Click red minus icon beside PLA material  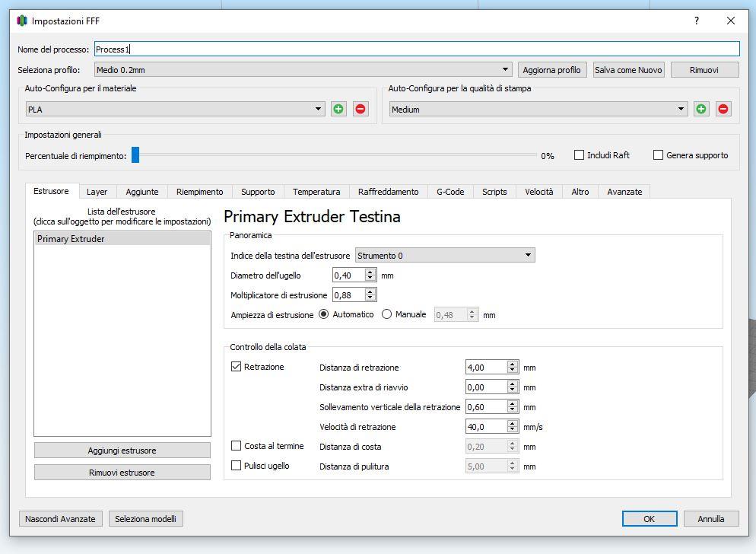coord(361,109)
